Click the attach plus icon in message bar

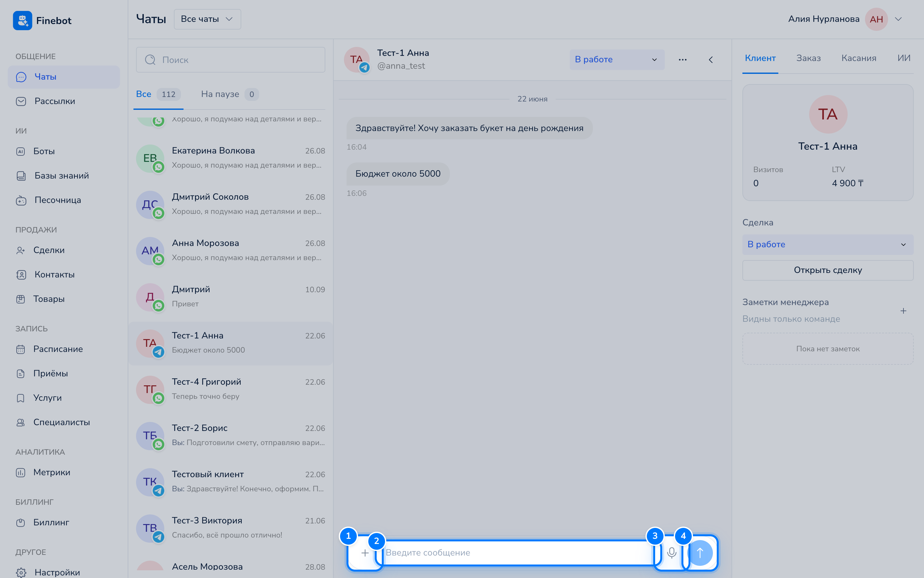point(365,553)
